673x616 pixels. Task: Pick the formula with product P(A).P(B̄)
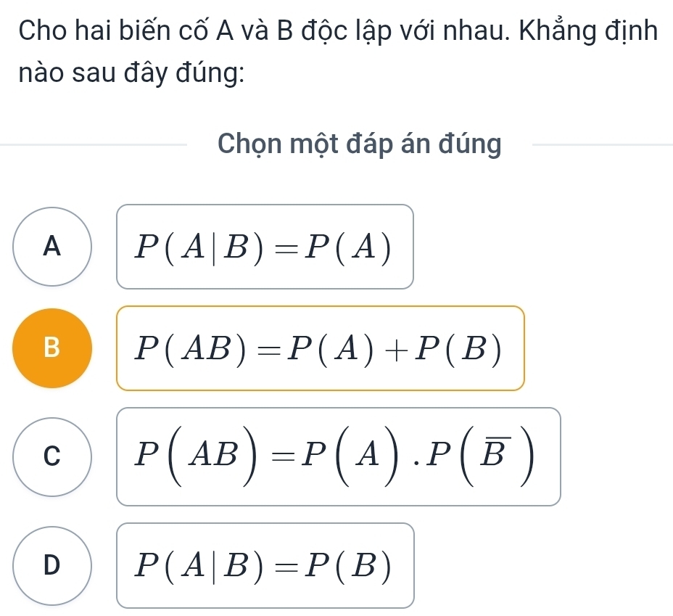[x=339, y=456]
